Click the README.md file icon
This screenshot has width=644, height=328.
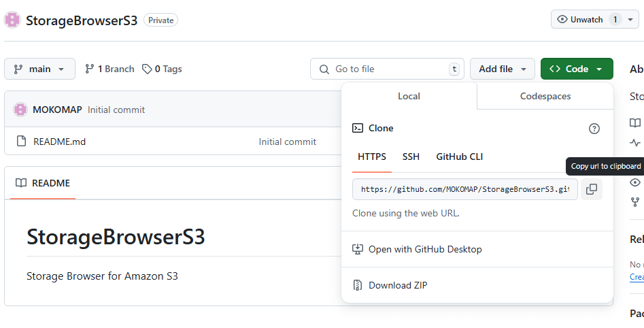[21, 142]
